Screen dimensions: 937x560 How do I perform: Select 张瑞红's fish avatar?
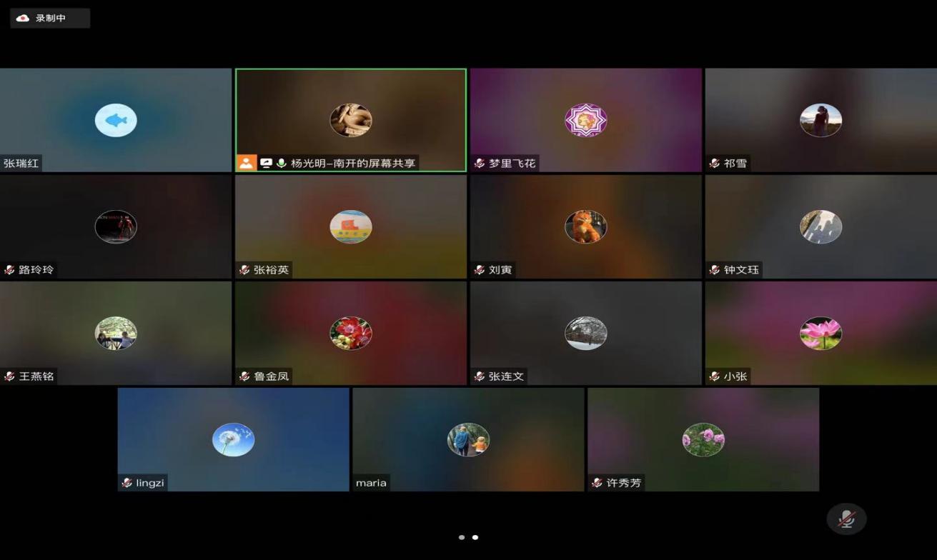tap(116, 120)
